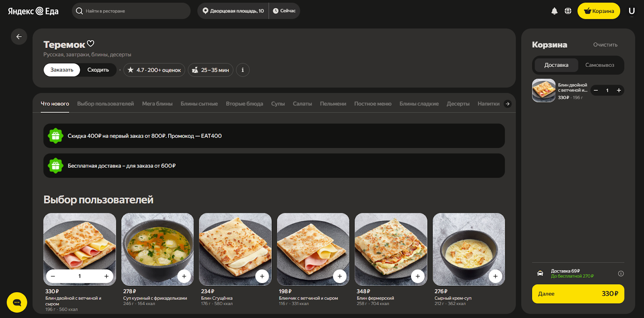644x318 pixels.
Task: Increase Блин двойной quantity on the menu card
Action: point(106,276)
